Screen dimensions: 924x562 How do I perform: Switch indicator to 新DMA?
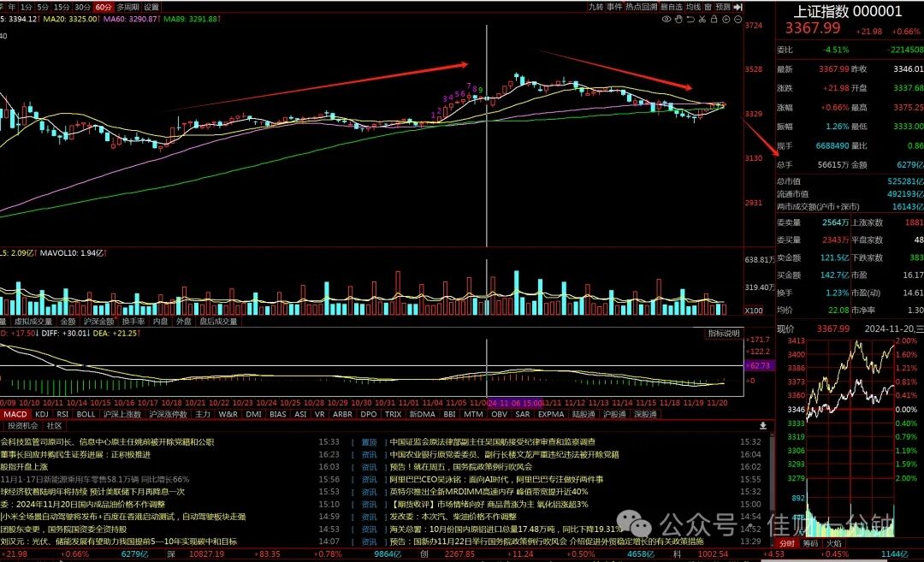coord(422,414)
